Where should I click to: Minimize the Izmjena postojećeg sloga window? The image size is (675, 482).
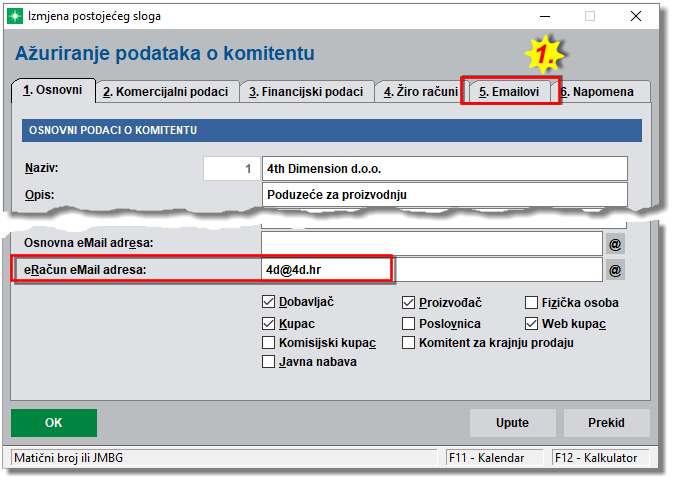pos(545,16)
